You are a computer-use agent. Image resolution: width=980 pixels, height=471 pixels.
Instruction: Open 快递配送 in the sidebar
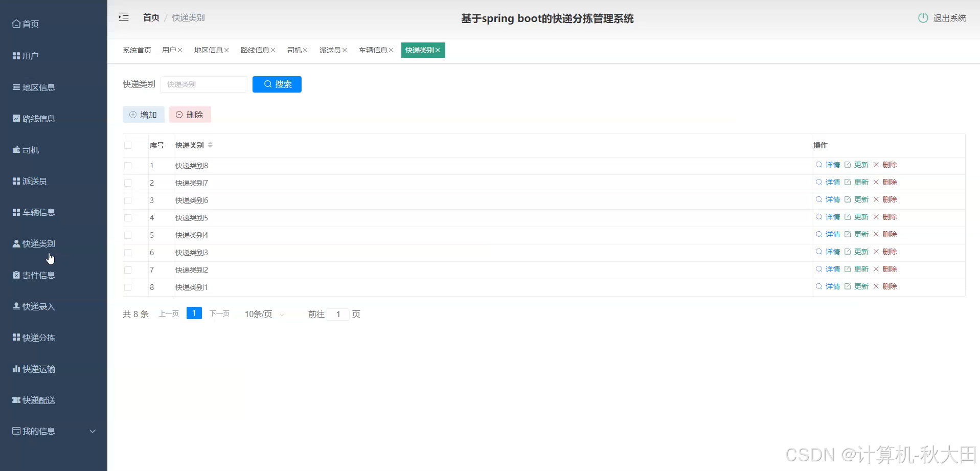click(34, 400)
